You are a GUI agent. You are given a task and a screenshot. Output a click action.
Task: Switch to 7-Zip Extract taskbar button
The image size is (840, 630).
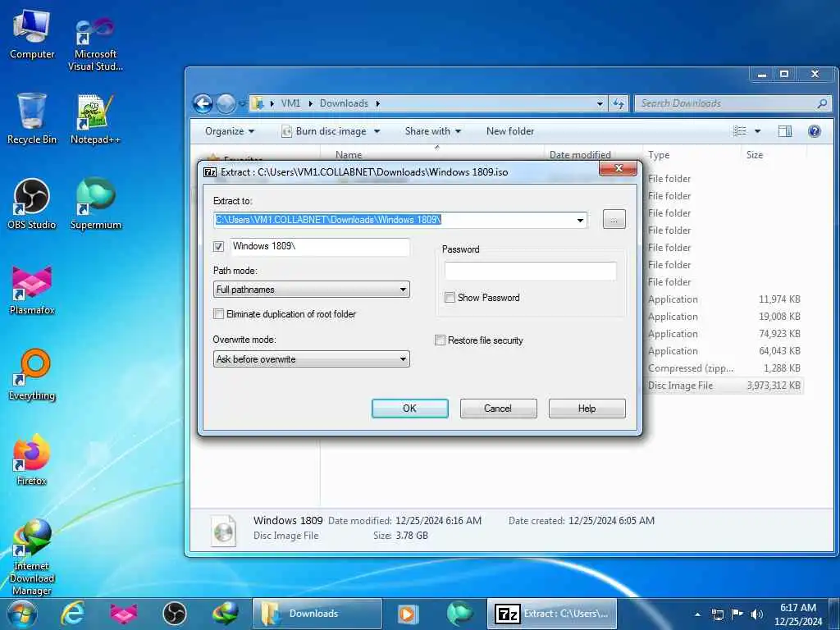coord(552,614)
